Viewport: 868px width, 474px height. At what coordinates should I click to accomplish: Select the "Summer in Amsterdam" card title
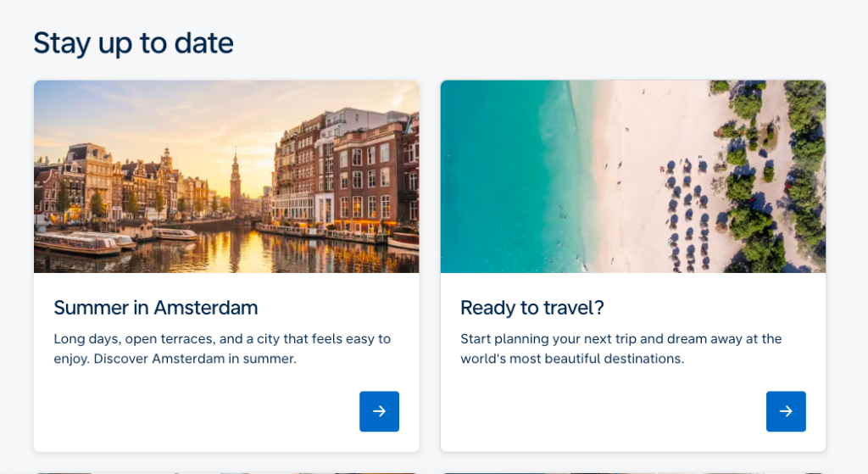[156, 308]
